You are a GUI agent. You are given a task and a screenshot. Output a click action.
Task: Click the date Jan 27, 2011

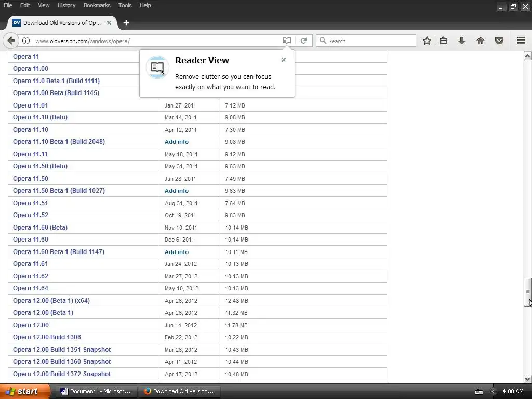(180, 105)
